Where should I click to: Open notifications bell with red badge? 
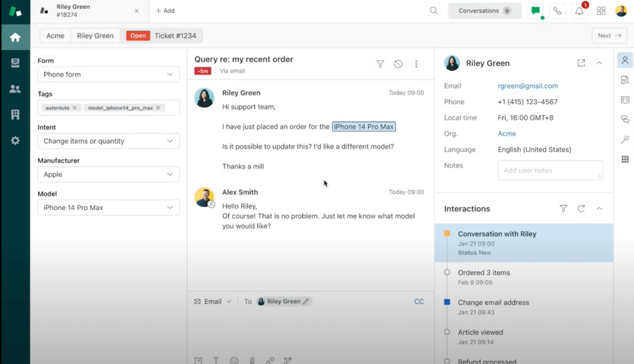pos(579,11)
